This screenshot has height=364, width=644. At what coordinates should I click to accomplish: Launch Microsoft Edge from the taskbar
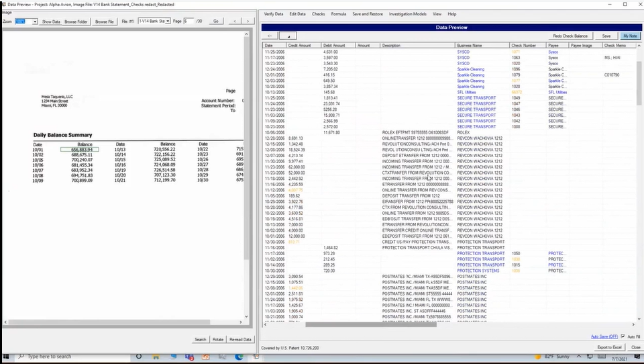click(239, 357)
